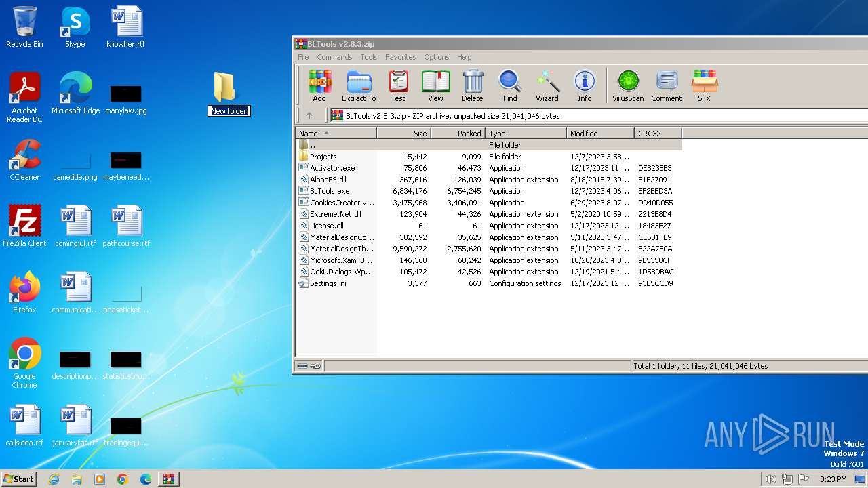Click the Extract To toolbar icon
Image resolution: width=868 pixels, height=488 pixels.
(359, 86)
